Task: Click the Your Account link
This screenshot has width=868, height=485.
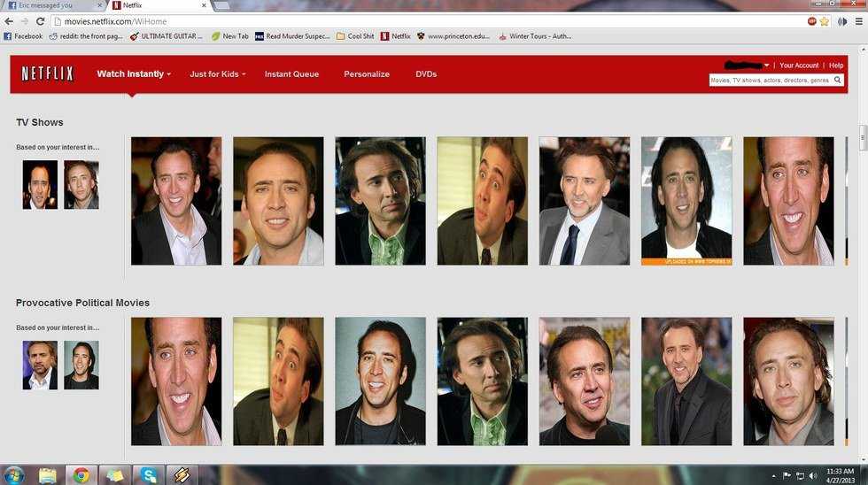Action: pos(799,65)
